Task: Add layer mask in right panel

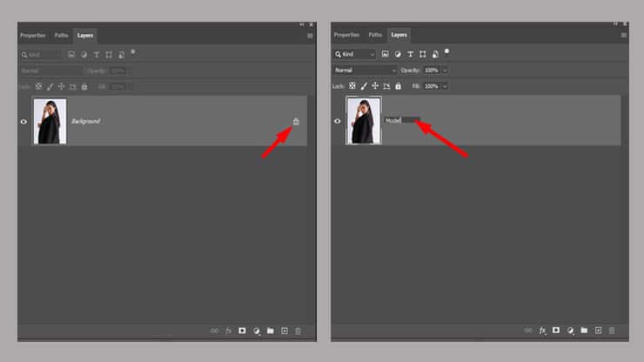Action: 556,331
